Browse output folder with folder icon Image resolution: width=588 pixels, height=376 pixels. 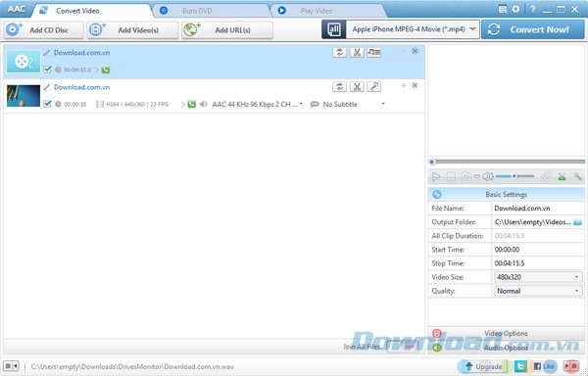578,222
